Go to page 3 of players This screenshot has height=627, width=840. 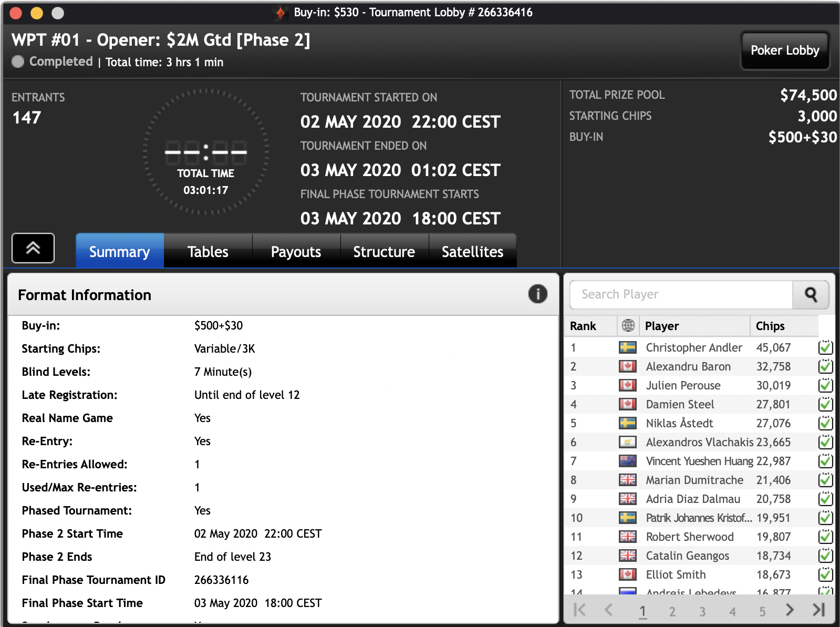point(702,611)
